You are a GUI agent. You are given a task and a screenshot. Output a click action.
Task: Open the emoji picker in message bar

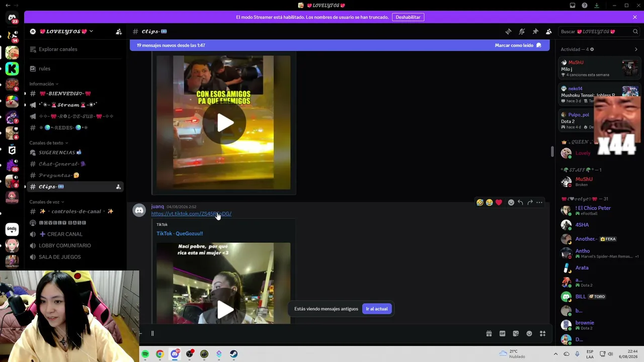[529, 333]
